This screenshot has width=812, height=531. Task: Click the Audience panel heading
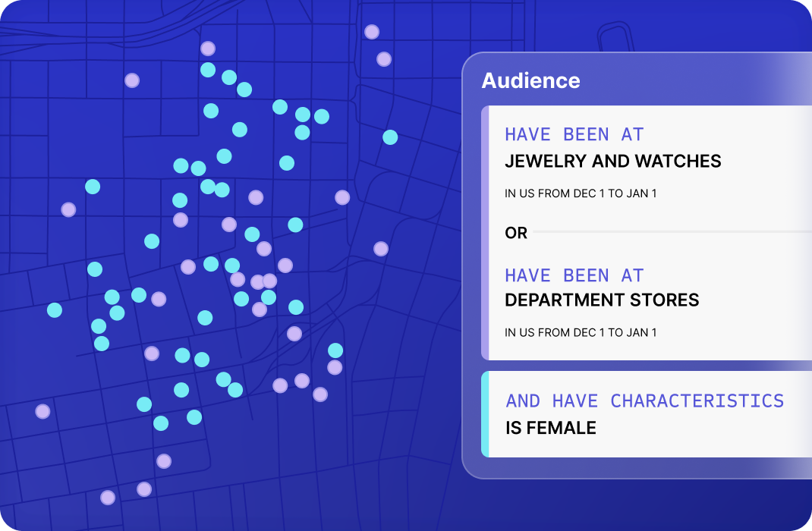(530, 80)
